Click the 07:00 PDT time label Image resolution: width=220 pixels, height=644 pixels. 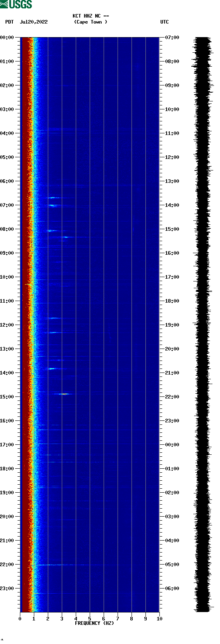coord(7,205)
